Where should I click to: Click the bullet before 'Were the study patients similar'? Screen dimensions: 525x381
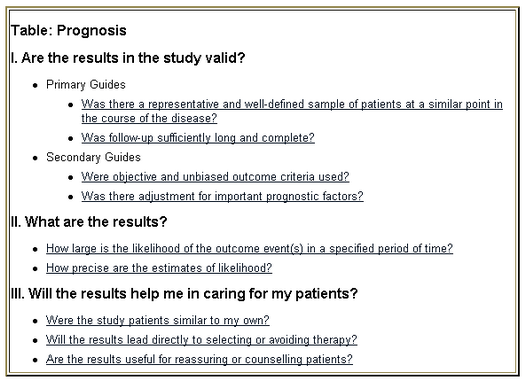click(x=35, y=321)
